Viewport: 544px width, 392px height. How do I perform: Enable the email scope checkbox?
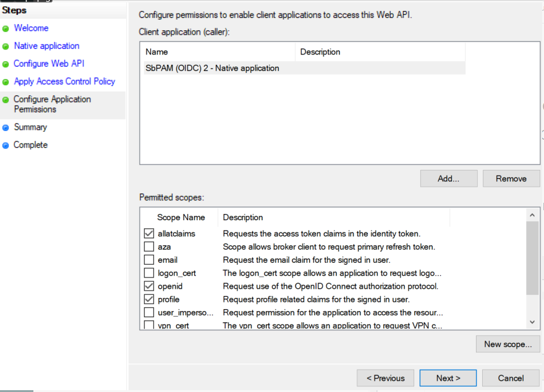tap(149, 260)
